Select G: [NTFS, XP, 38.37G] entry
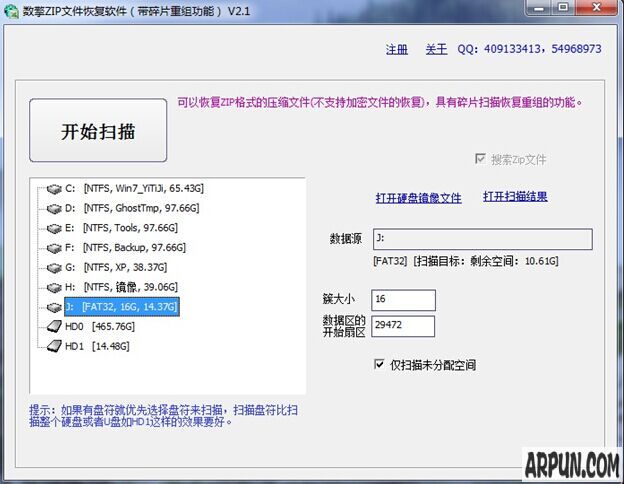Viewport: 624px width, 484px height. click(x=116, y=267)
